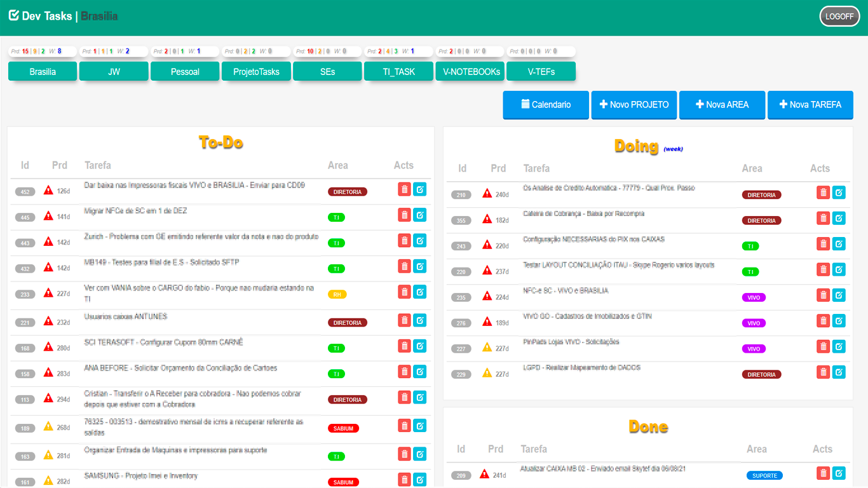Viewport: 868px width, 488px height.
Task: Click the RH area tag on task 233
Action: [337, 295]
